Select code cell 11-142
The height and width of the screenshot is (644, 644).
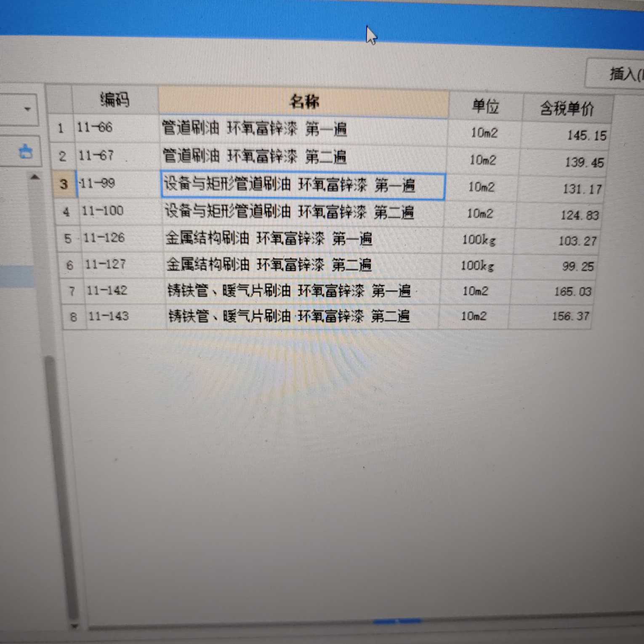pos(125,291)
